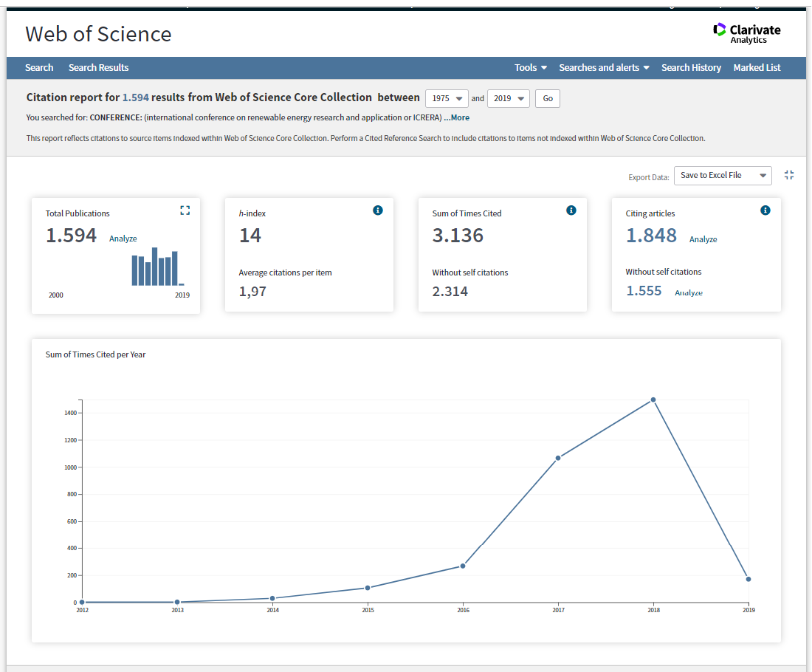Open the end year 2019 dropdown
812x672 pixels.
click(509, 98)
